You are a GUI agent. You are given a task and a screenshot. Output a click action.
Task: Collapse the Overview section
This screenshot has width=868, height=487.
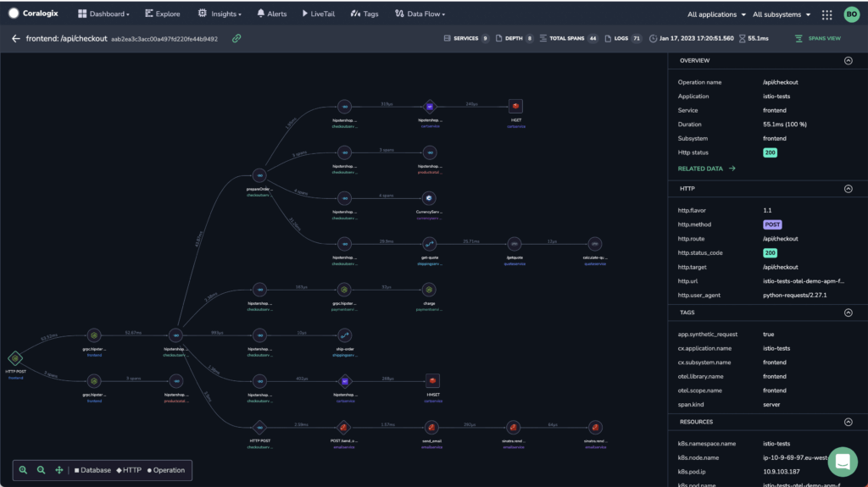(x=848, y=61)
